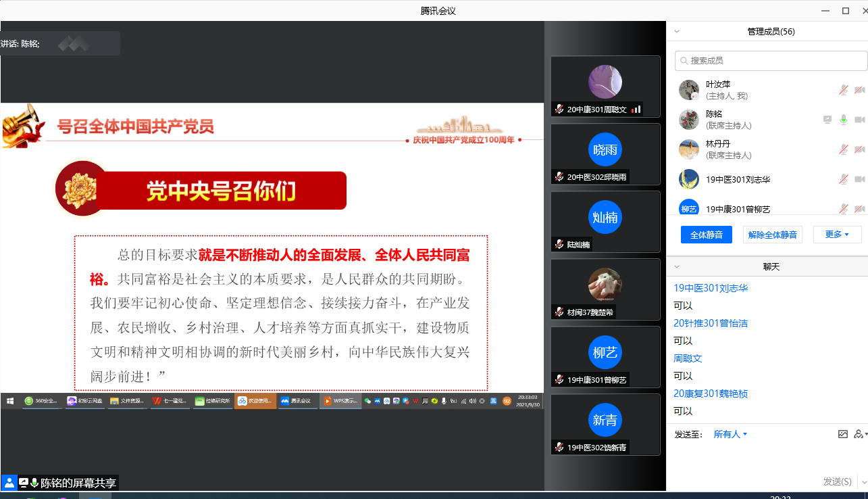Click the send image icon in chat

842,434
